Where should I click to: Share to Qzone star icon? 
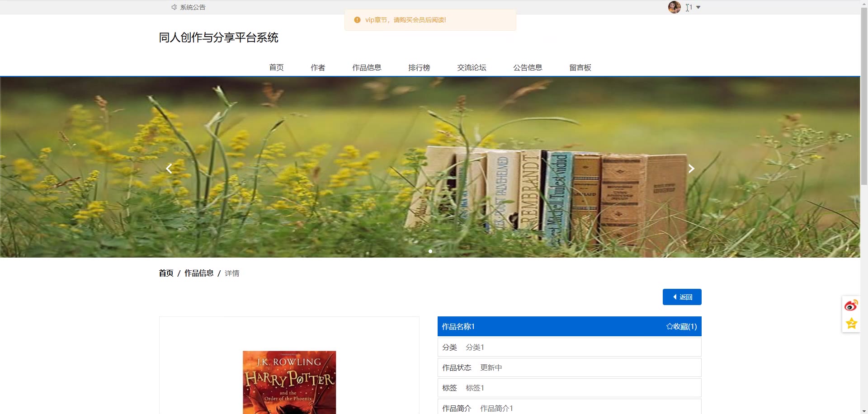pyautogui.click(x=851, y=323)
